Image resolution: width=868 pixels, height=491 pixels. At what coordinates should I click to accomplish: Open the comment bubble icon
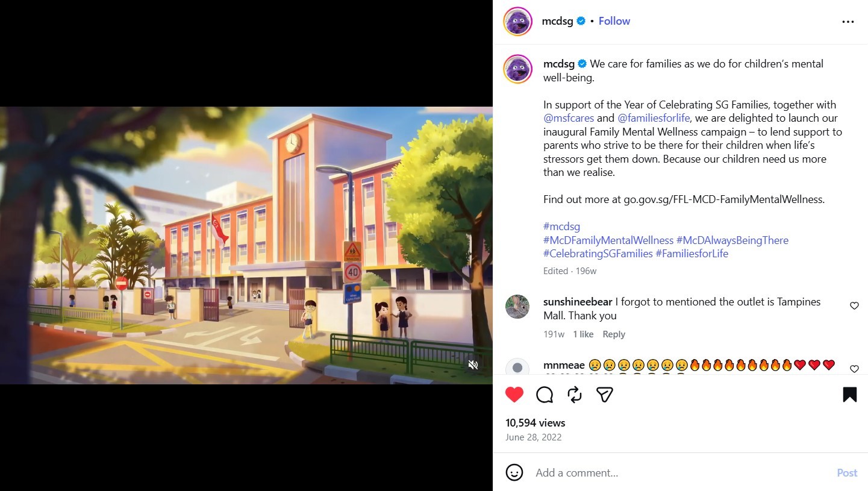(545, 395)
